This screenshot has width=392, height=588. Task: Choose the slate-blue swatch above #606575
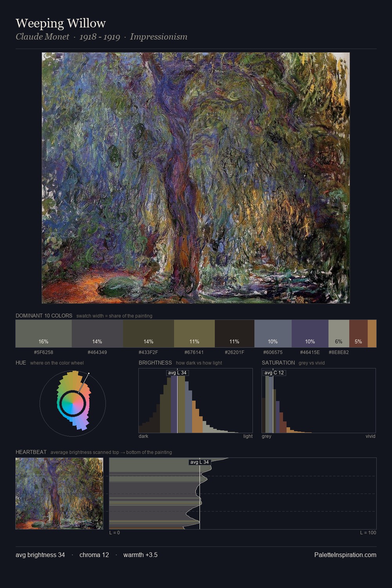[x=273, y=334]
